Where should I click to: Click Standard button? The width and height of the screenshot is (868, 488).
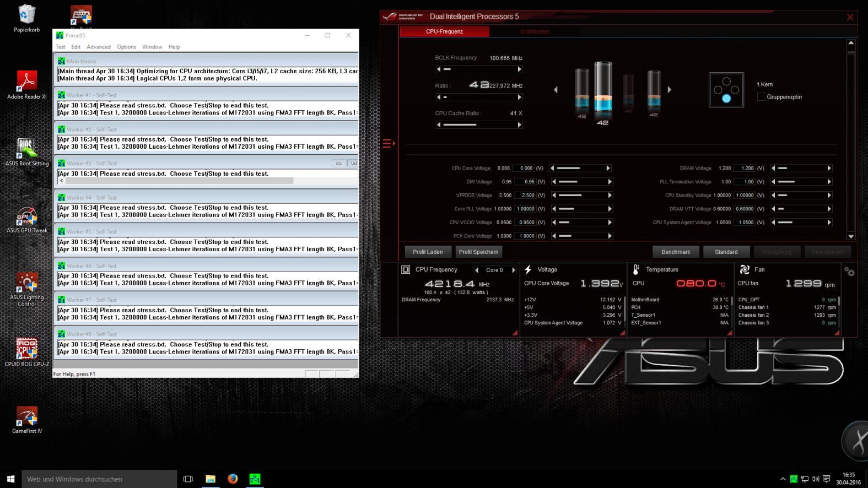(x=726, y=252)
